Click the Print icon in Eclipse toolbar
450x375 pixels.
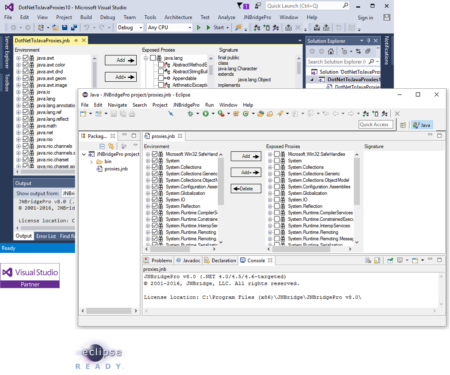[x=132, y=114]
